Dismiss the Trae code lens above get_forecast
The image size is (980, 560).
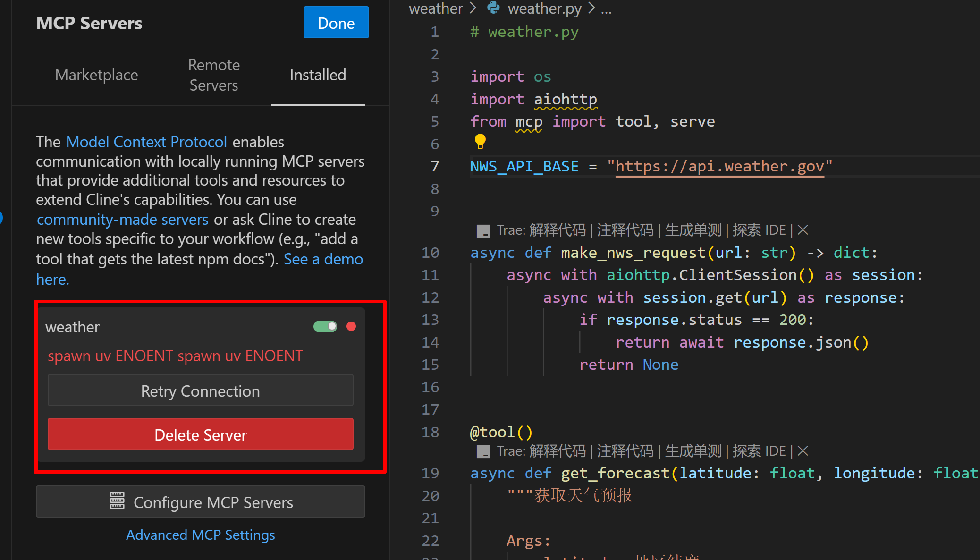point(803,451)
